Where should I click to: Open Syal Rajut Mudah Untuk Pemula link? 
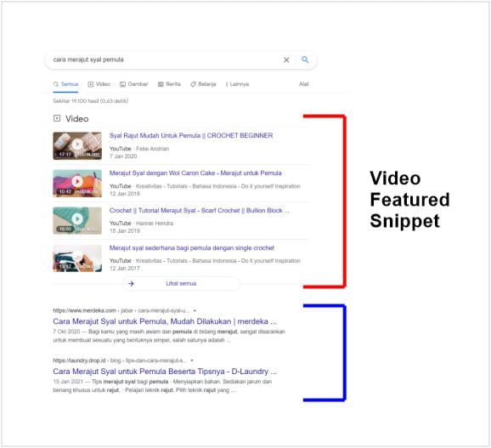tap(191, 136)
